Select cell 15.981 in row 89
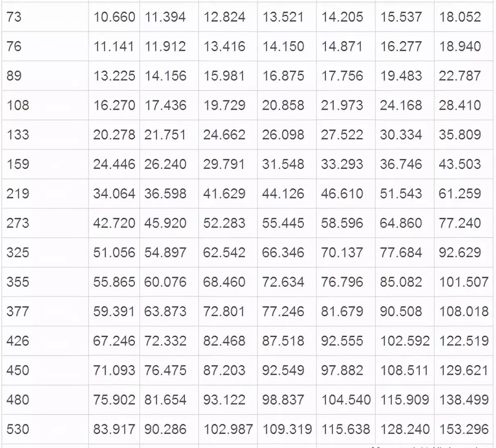This screenshot has width=496, height=448. click(x=228, y=76)
